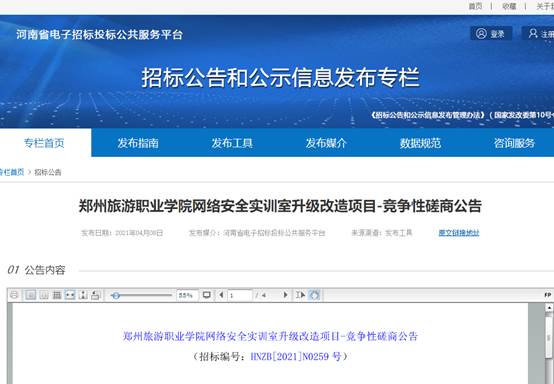The height and width of the screenshot is (384, 554).
Task: Click the 登录 login button
Action: pyautogui.click(x=491, y=34)
